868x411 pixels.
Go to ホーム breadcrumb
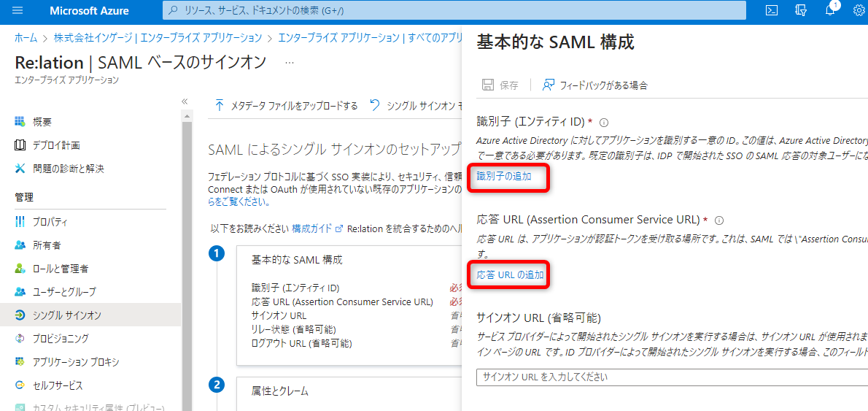coord(26,38)
